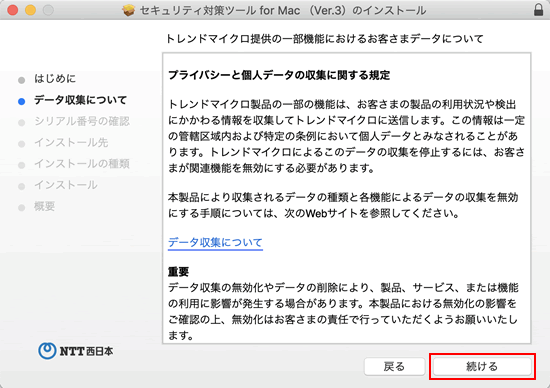Click the window title セキュリティ対策ツール for Mac
Image resolution: width=550 pixels, height=388 pixels.
283,11
